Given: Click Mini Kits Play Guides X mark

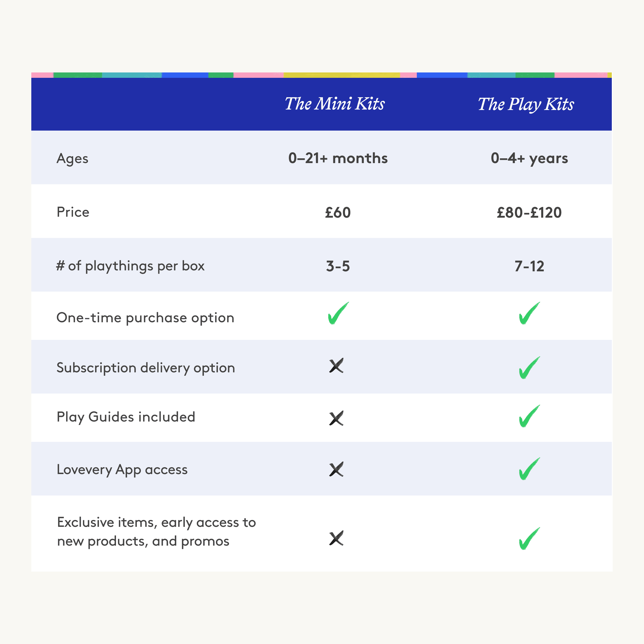Looking at the screenshot, I should click(336, 418).
